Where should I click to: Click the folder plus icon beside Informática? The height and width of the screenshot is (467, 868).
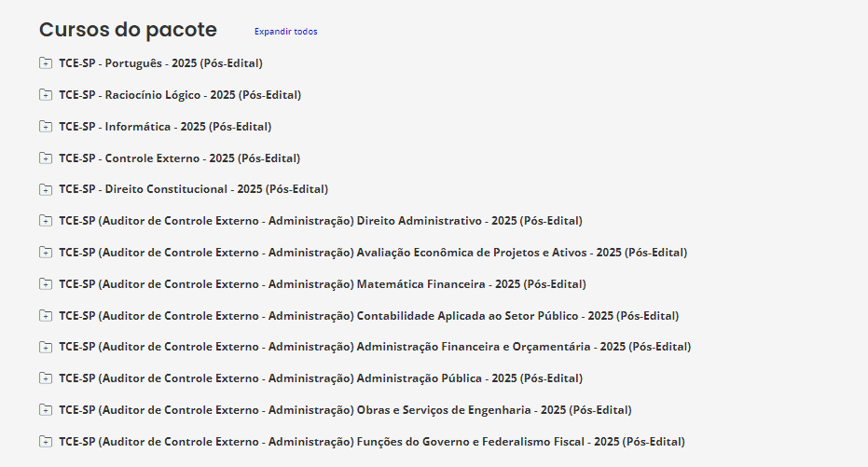pos(46,127)
